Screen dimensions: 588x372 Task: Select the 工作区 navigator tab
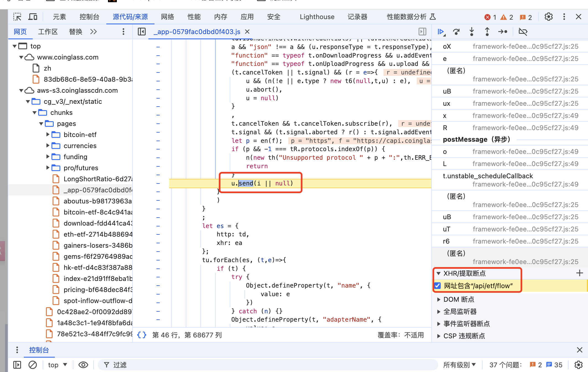[48, 32]
